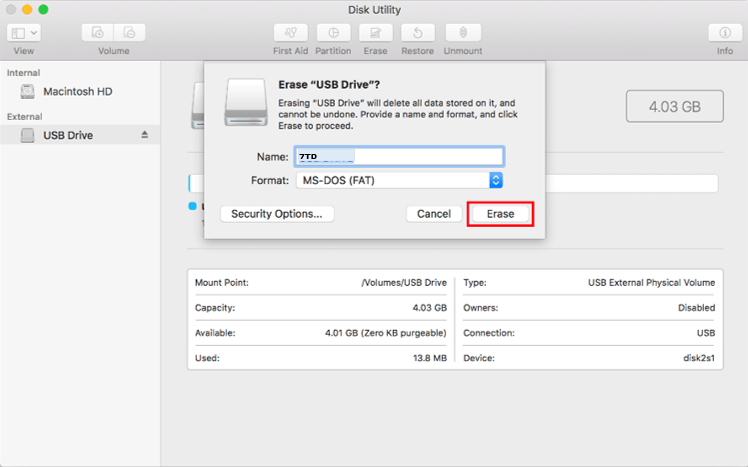Open the View sidebar options button
Screen dimensions: 748x467
24,33
